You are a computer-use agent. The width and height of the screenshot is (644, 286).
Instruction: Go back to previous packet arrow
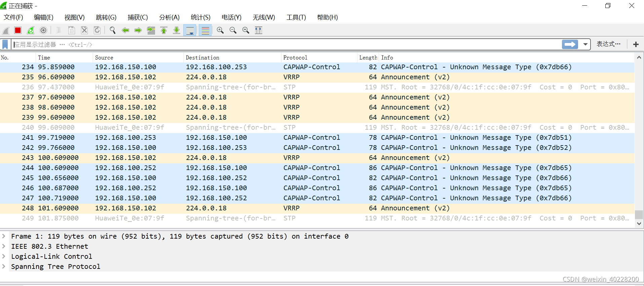(x=125, y=31)
